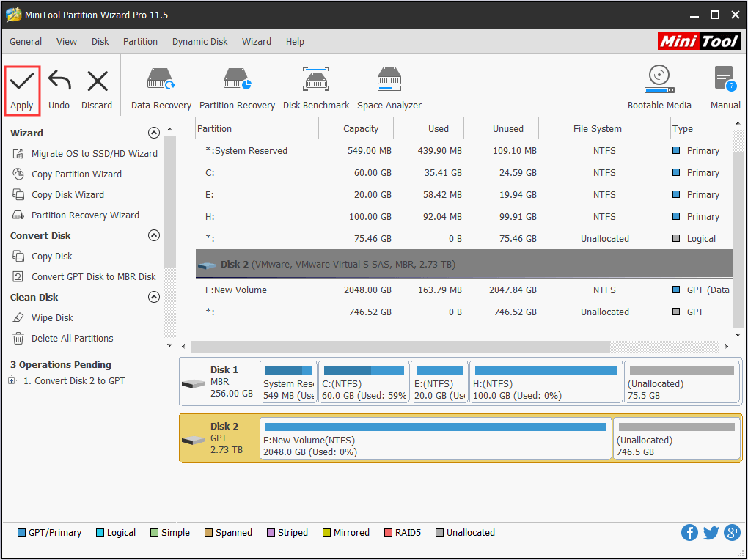Open the Twitter share icon
This screenshot has width=748, height=560.
click(711, 532)
